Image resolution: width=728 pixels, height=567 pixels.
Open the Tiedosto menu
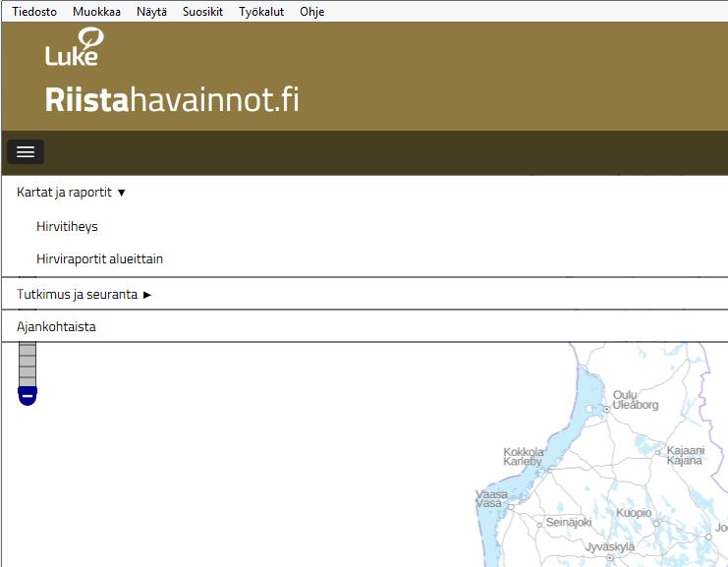(34, 12)
